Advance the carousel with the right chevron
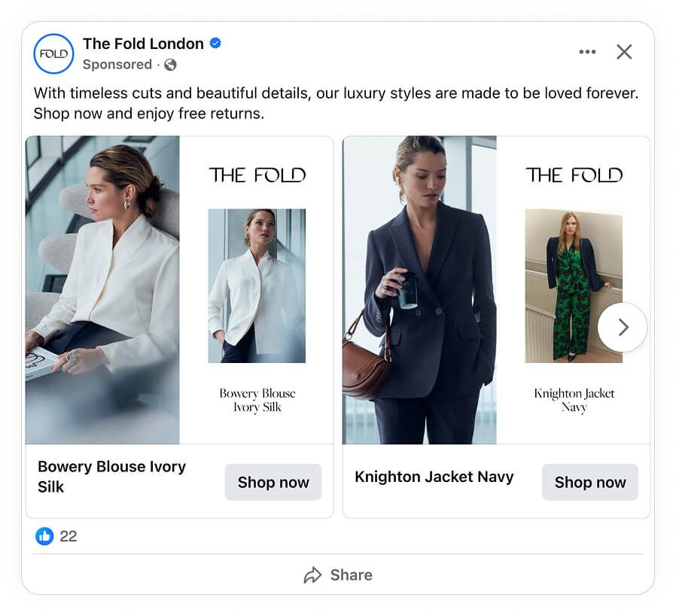The height and width of the screenshot is (616, 676). (x=623, y=327)
